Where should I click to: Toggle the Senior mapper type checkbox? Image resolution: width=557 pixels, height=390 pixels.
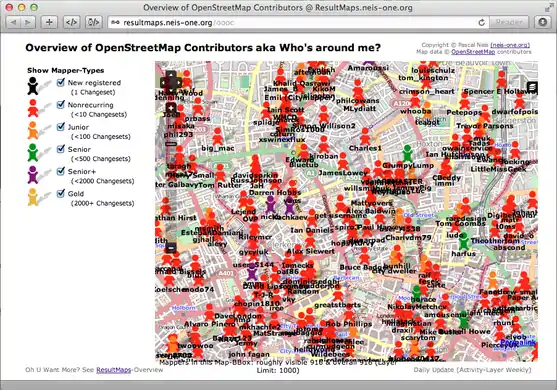[x=61, y=149]
